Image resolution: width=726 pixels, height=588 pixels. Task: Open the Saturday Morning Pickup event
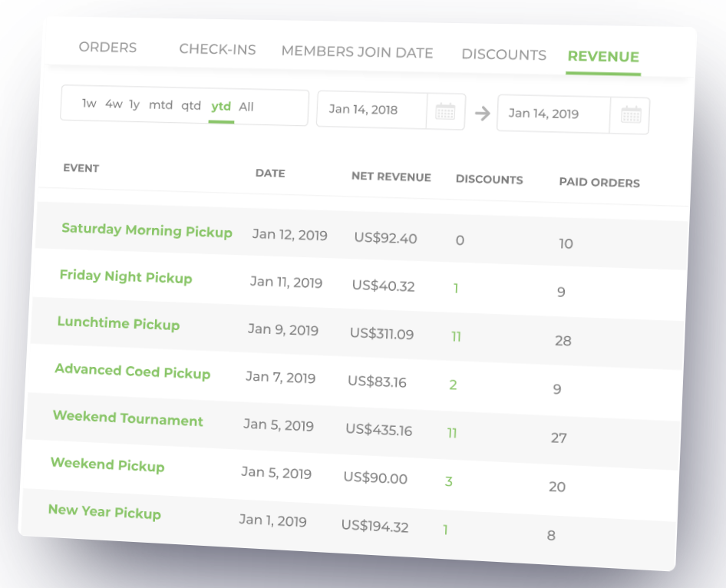tap(147, 230)
